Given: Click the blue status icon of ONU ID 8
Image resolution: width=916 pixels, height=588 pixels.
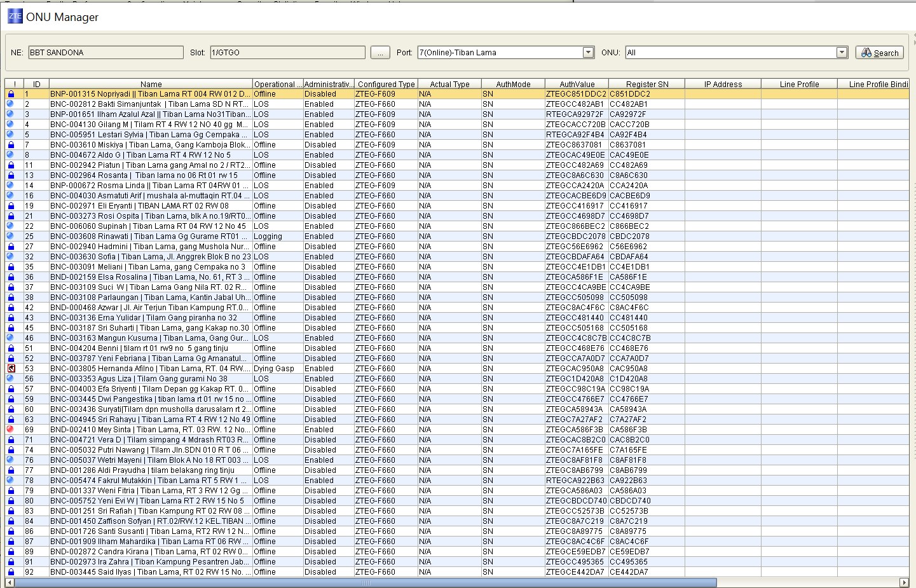Looking at the screenshot, I should pos(10,154).
